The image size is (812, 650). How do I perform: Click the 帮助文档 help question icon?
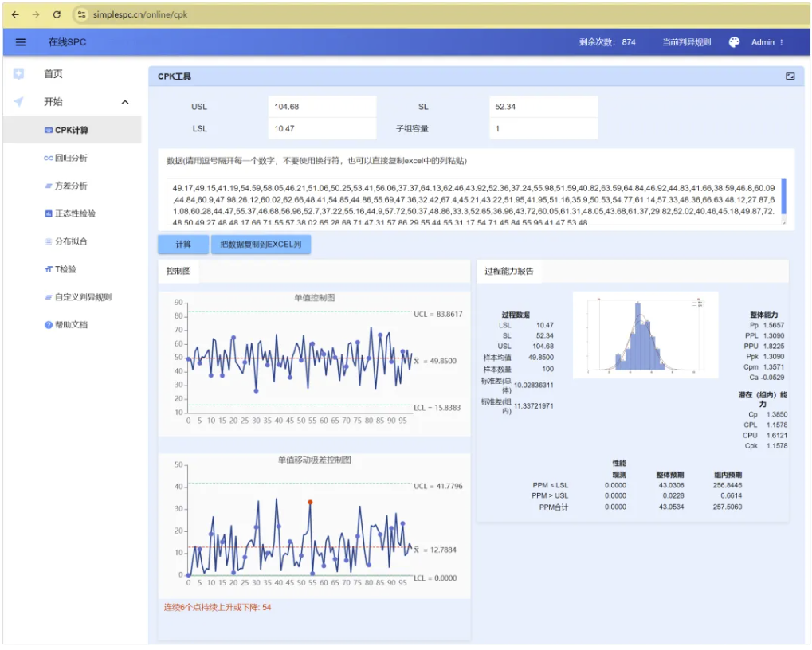pos(49,325)
